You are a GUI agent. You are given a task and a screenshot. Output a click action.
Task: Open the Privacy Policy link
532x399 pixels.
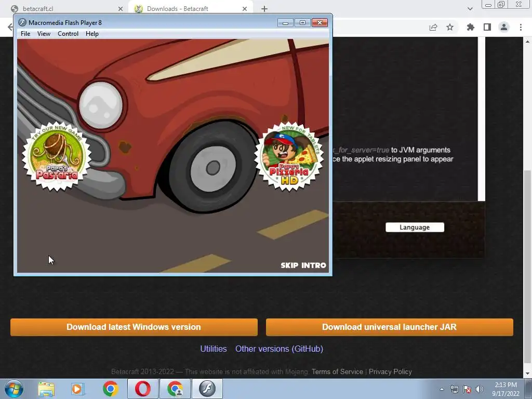pyautogui.click(x=390, y=371)
